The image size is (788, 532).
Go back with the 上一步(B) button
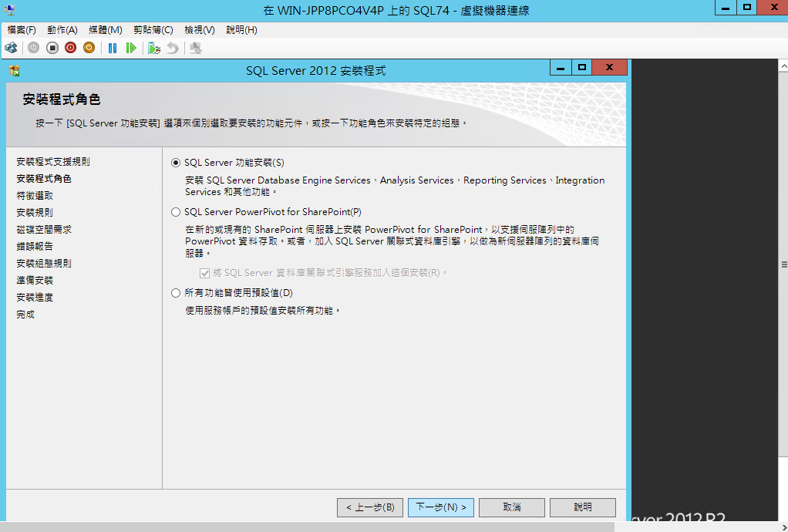coord(370,507)
